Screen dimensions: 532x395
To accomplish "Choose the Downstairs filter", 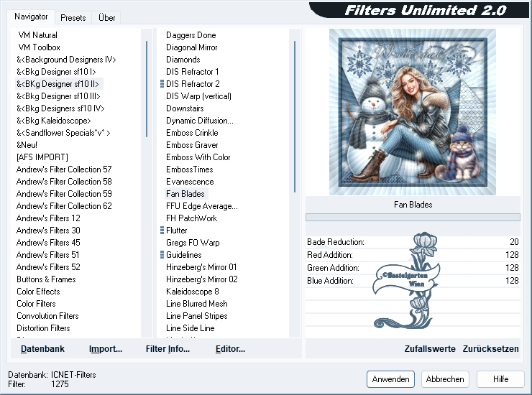I will (185, 108).
